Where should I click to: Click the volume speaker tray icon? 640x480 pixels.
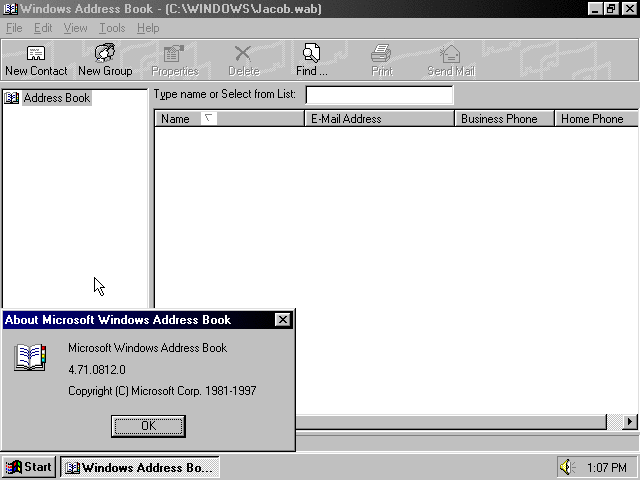pos(567,467)
